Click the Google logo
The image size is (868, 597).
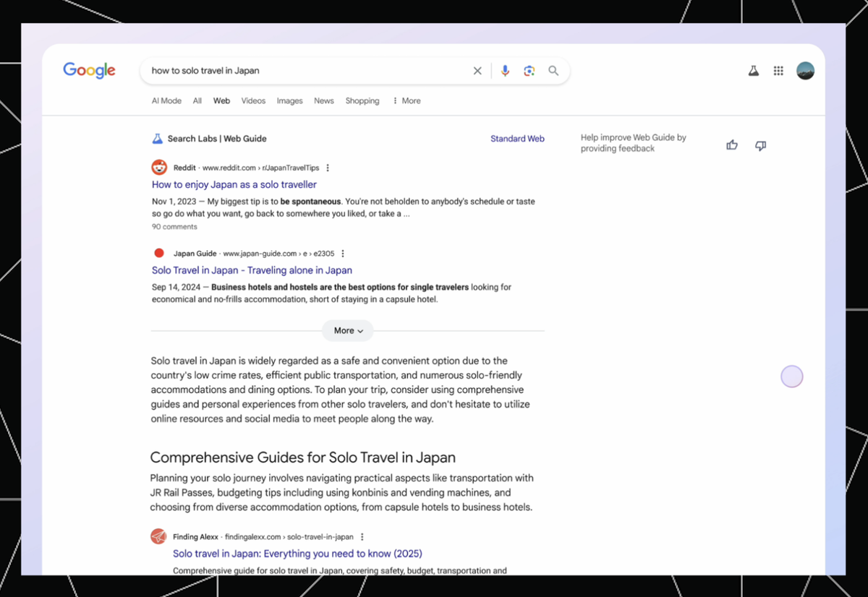pyautogui.click(x=89, y=70)
